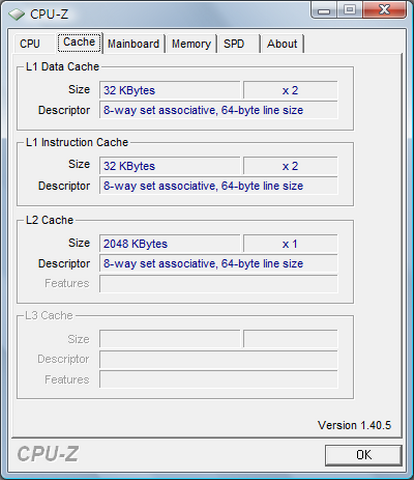This screenshot has width=414, height=480.
Task: Select the Cache tab
Action: point(79,42)
